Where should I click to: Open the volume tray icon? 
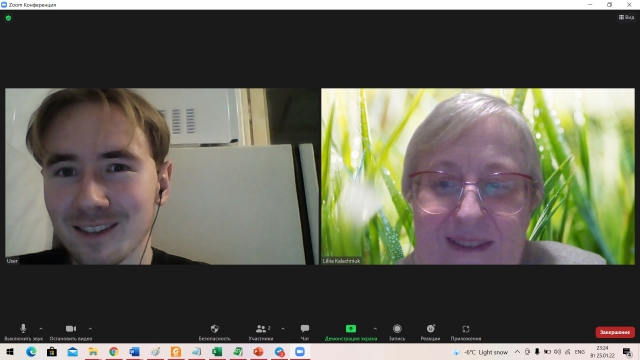pyautogui.click(x=557, y=352)
